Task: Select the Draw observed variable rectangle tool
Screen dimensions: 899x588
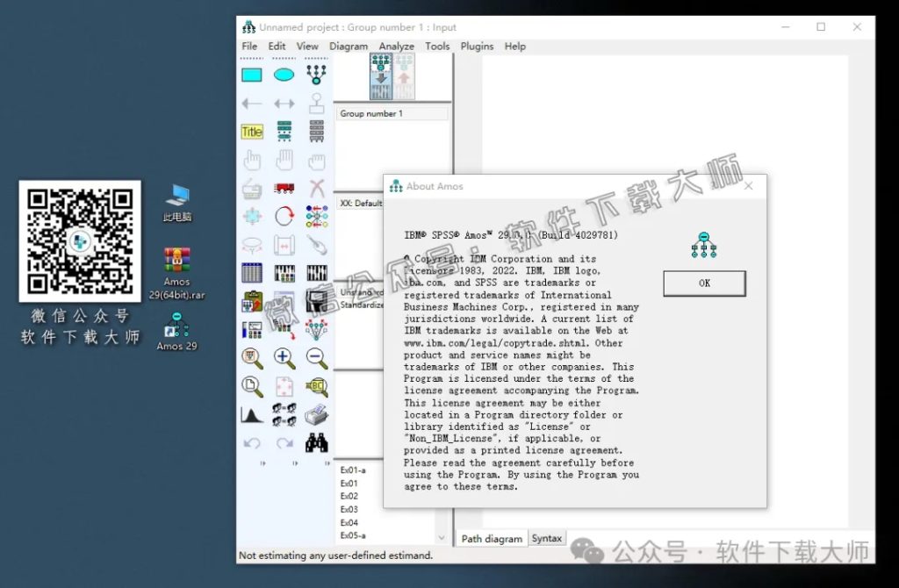Action: pyautogui.click(x=252, y=75)
